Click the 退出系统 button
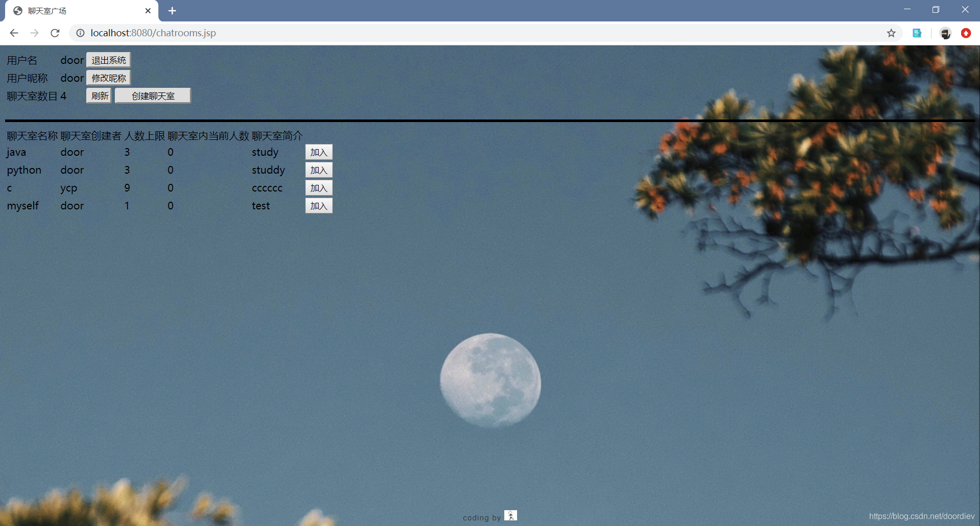The width and height of the screenshot is (980, 526). click(109, 60)
